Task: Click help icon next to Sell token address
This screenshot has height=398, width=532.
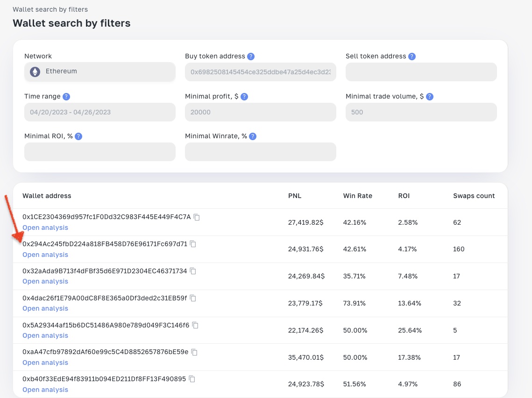Action: (x=412, y=57)
